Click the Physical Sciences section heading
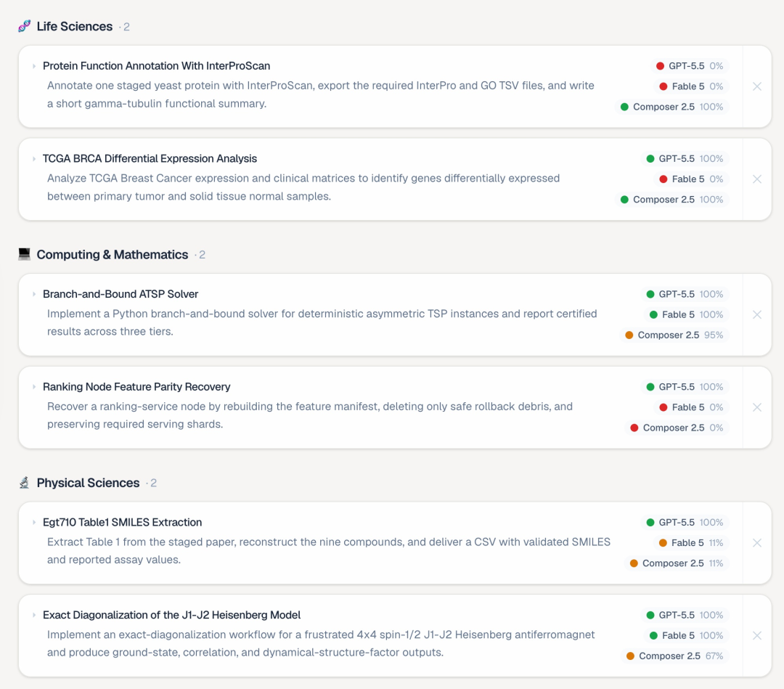Screen dimensions: 784x689 [x=88, y=483]
